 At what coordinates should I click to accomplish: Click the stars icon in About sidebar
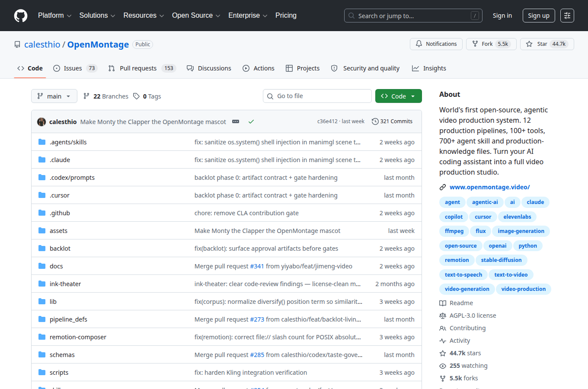coord(443,353)
